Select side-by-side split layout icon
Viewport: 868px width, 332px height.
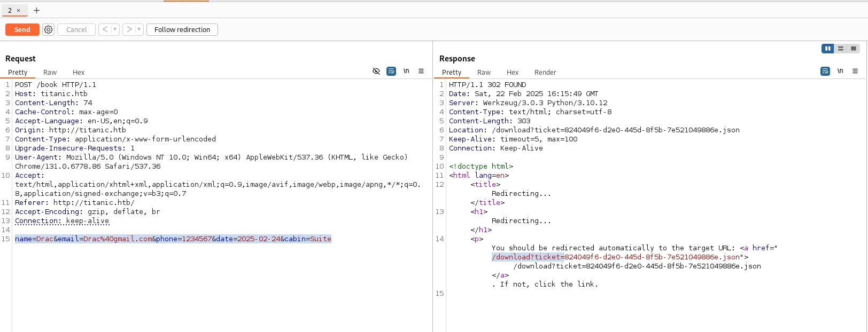click(828, 49)
